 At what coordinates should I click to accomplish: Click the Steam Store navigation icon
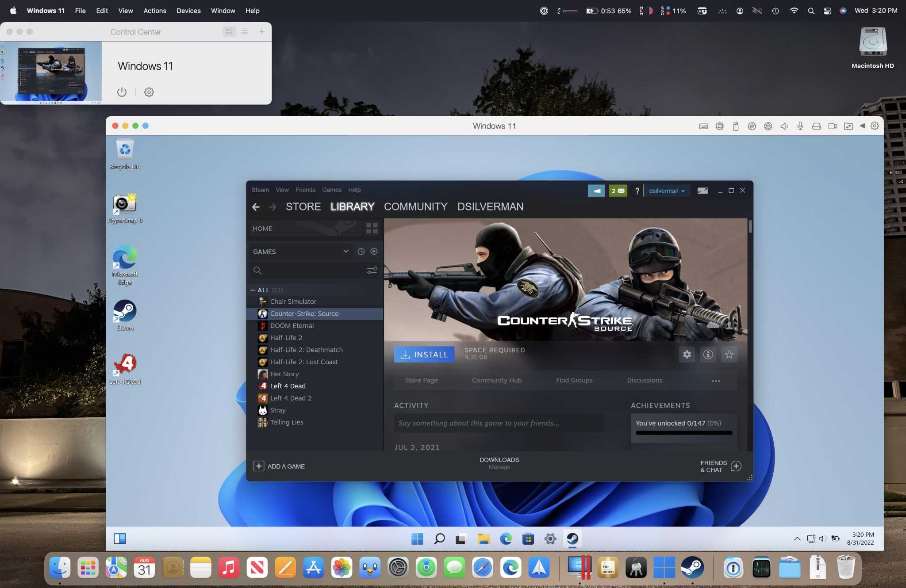[x=302, y=206]
